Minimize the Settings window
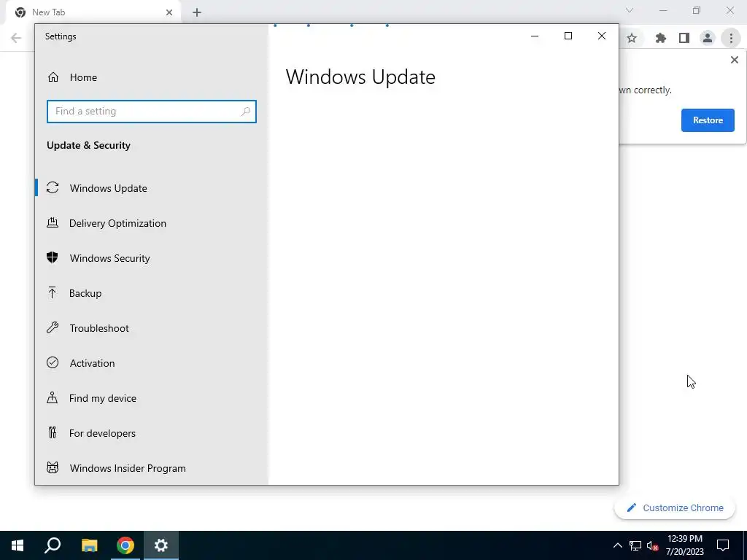The image size is (747, 560). [535, 36]
